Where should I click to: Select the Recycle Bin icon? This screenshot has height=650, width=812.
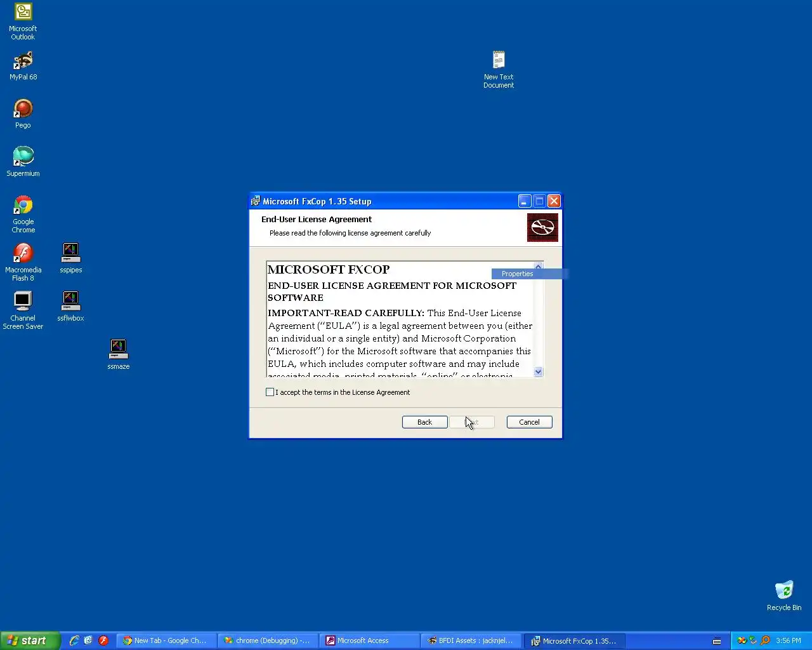point(783,595)
